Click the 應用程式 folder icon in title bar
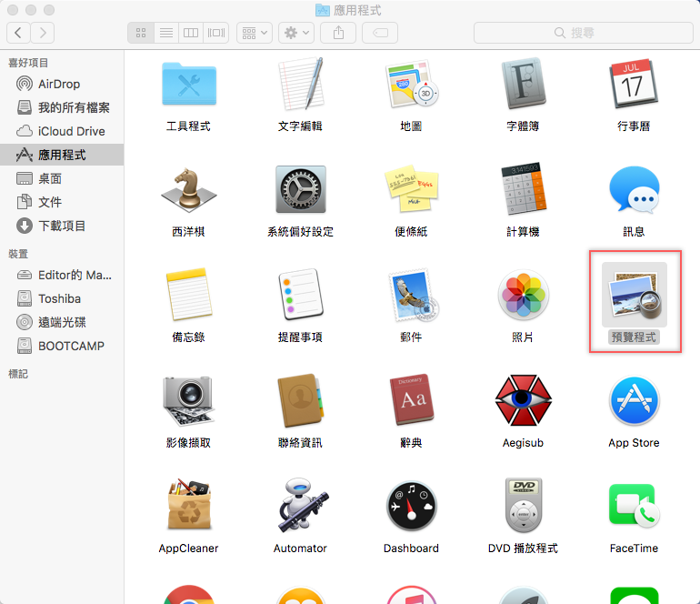The width and height of the screenshot is (700, 604). point(323,10)
